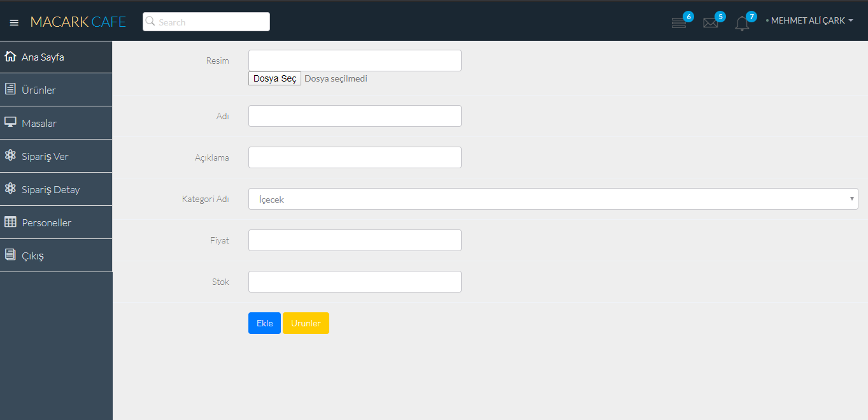Select Sipariş Ver from the sidebar
This screenshot has height=420, width=868.
pos(56,156)
